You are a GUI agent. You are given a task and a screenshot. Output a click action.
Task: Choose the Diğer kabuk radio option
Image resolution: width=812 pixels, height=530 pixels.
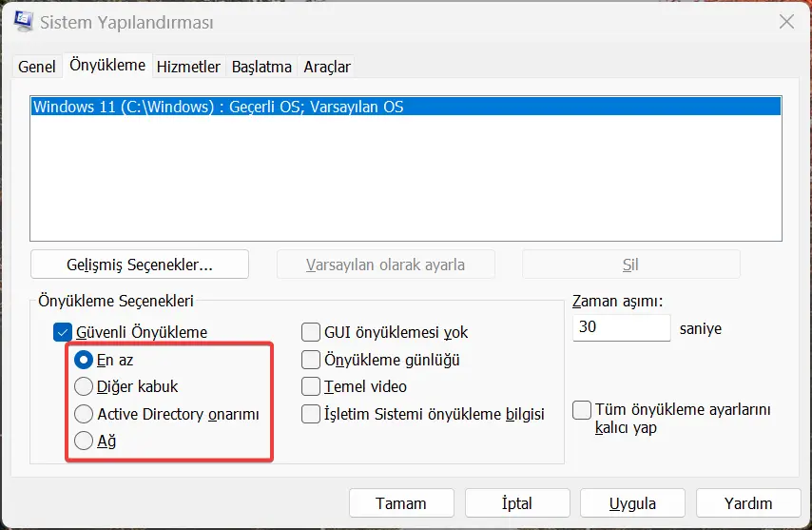[x=84, y=386]
